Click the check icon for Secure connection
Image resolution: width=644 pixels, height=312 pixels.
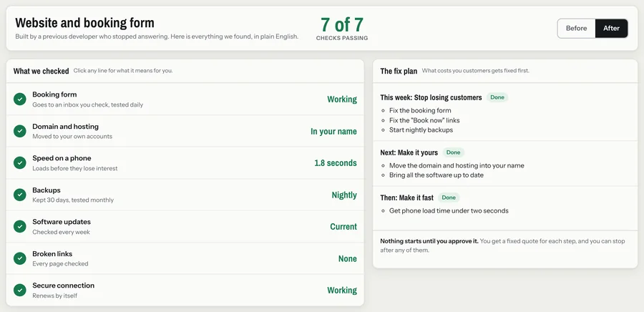[x=20, y=290]
